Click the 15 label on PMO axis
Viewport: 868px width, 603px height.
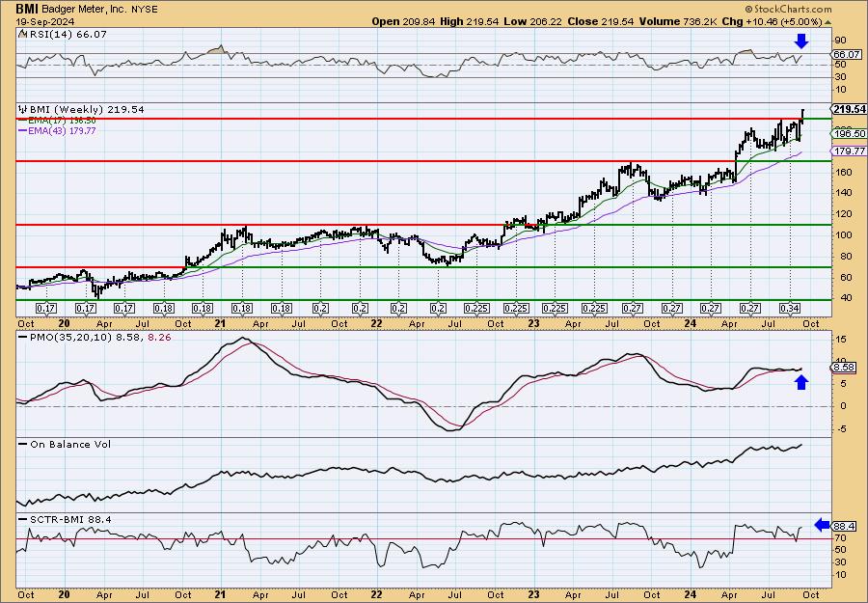(x=841, y=338)
